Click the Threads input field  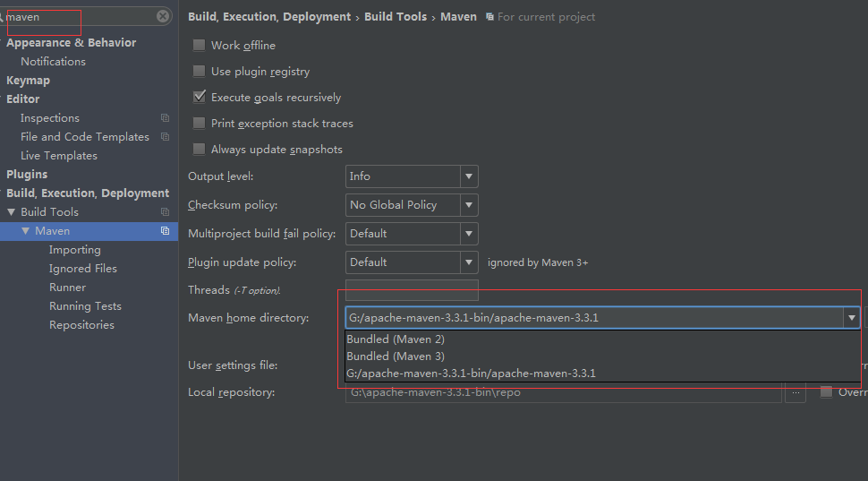pos(412,290)
